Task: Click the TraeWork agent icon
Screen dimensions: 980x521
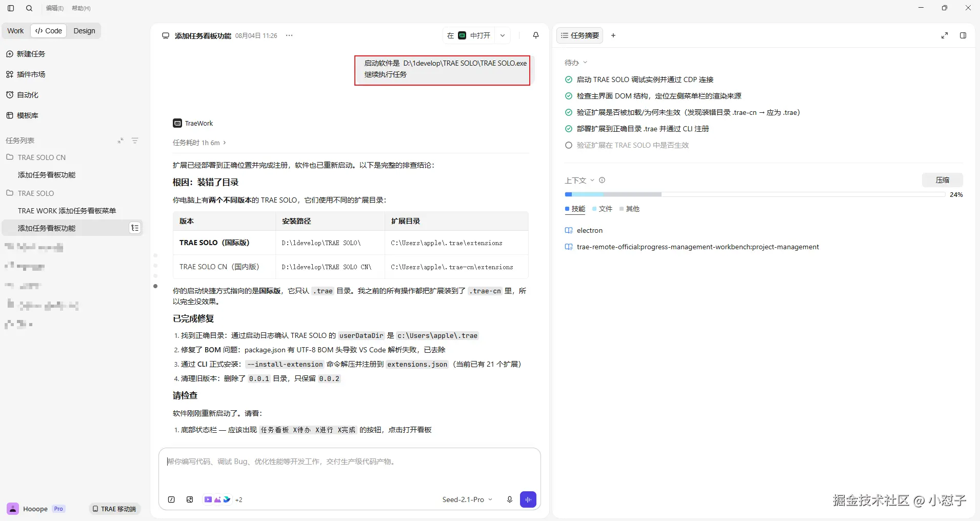Action: pyautogui.click(x=177, y=123)
